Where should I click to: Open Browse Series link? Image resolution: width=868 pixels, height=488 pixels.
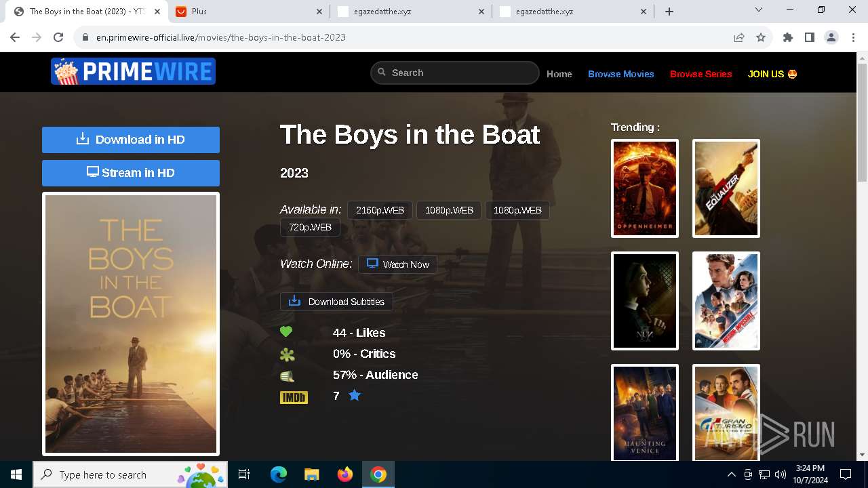701,74
